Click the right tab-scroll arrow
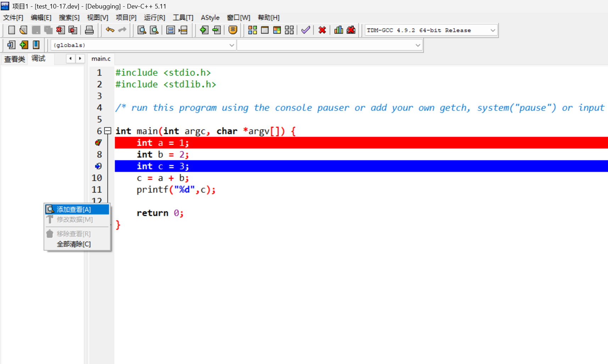The image size is (608, 364). click(x=80, y=58)
